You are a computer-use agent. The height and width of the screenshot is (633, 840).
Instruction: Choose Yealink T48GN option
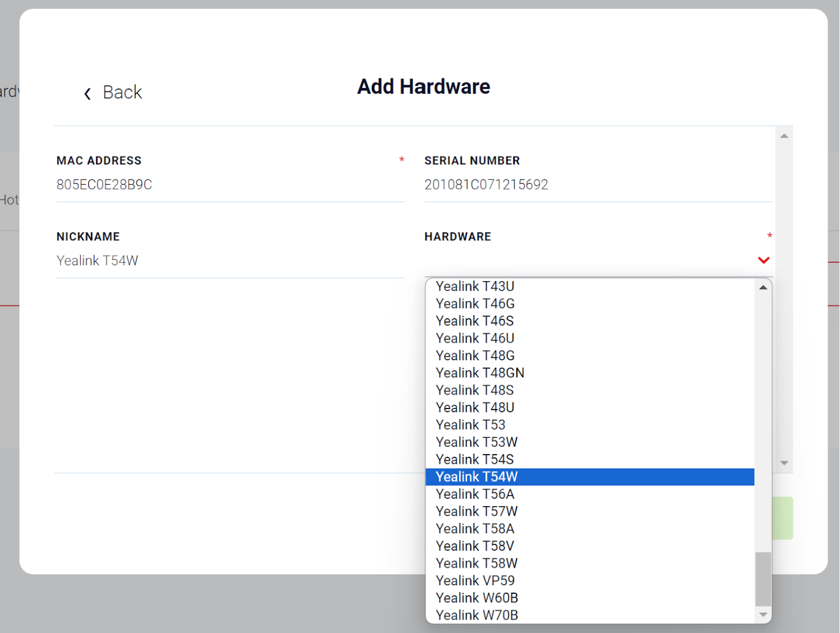pyautogui.click(x=590, y=373)
